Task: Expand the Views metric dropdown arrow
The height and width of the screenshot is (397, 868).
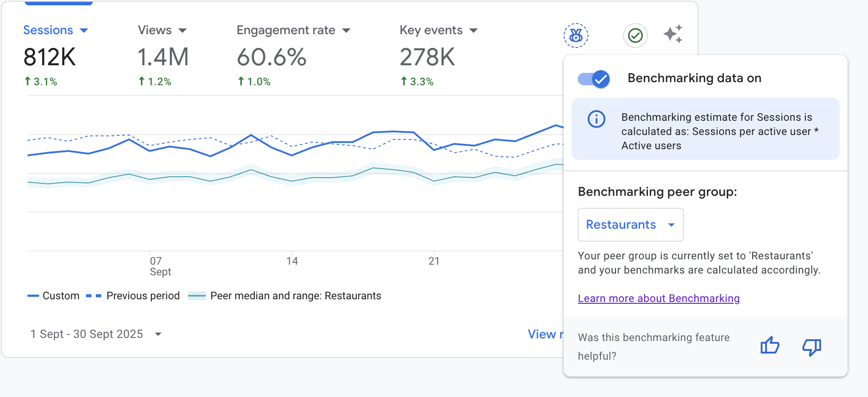Action: [182, 31]
